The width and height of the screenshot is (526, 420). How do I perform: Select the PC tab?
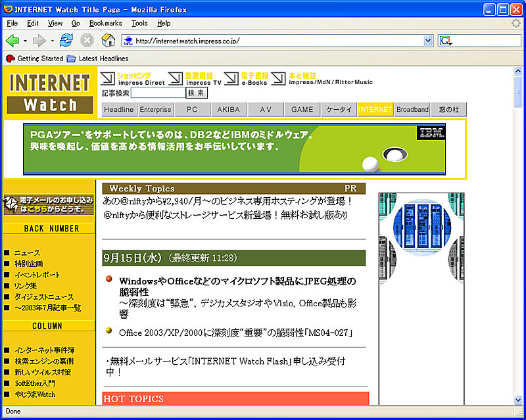point(192,109)
